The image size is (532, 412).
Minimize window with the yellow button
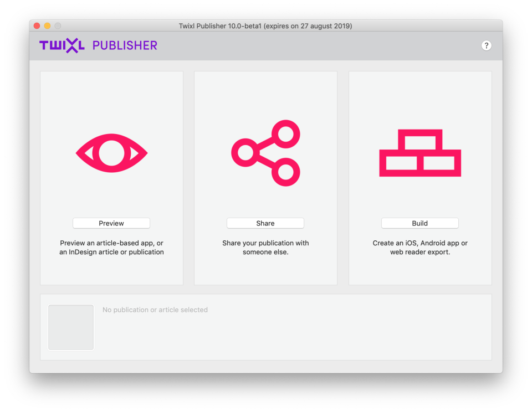point(48,26)
